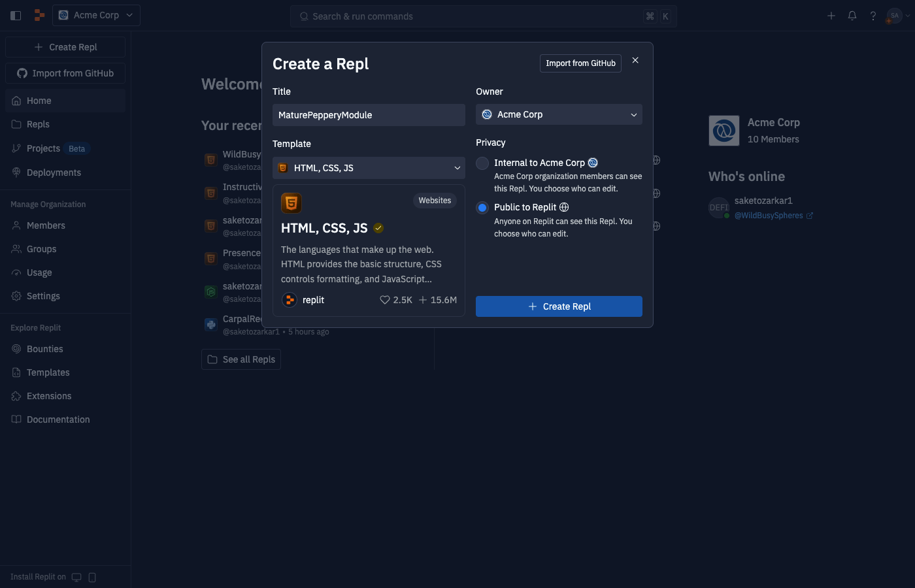Open Repls in sidebar

click(x=65, y=124)
